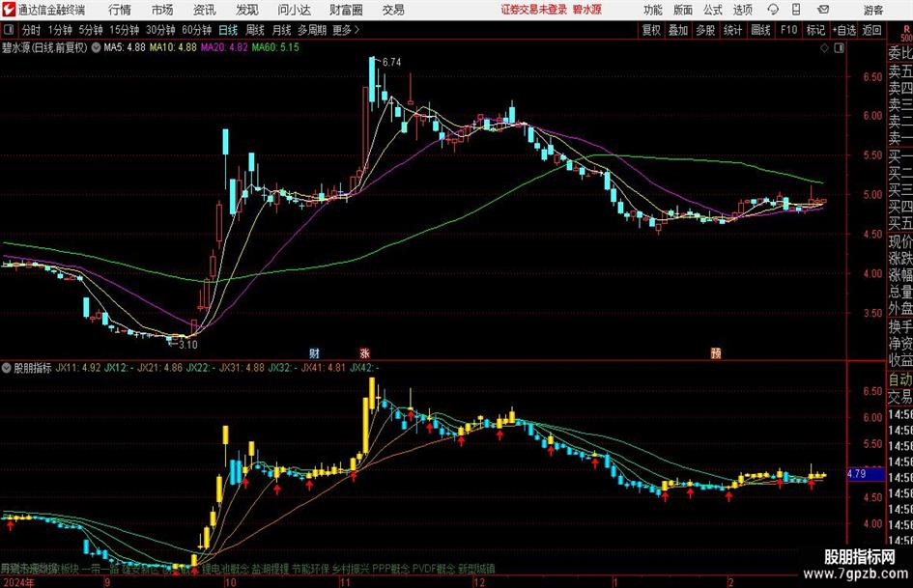Viewport: 913px width, 588px height.
Task: Switch to the 1分钟 period tab
Action: [59, 30]
